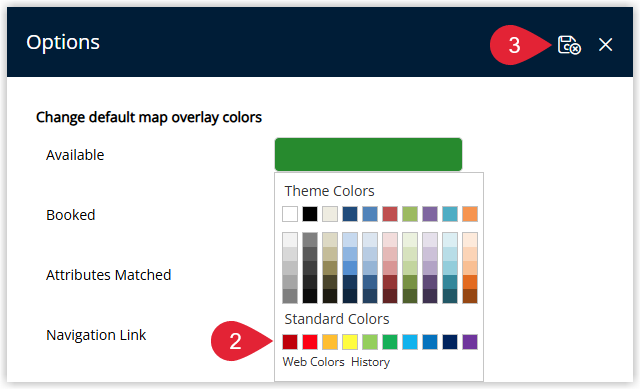Pick the cream theme color swatch
The image size is (641, 390).
tap(330, 214)
